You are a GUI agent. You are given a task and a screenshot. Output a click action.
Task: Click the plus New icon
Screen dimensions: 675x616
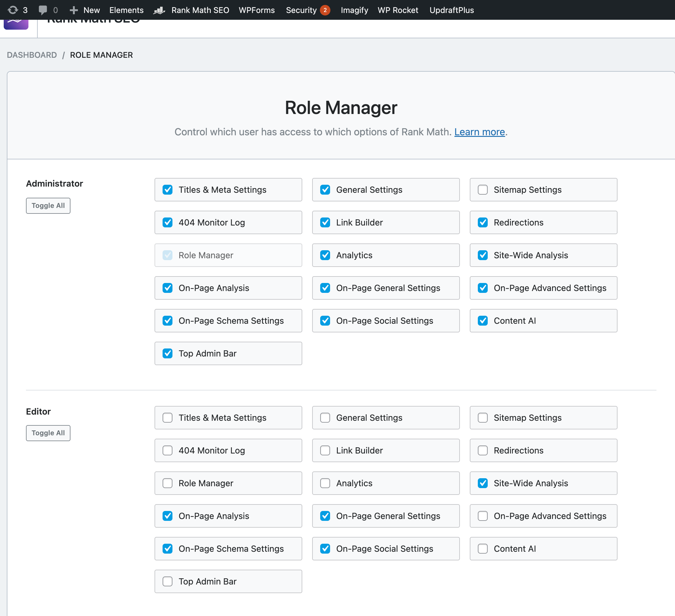point(74,10)
